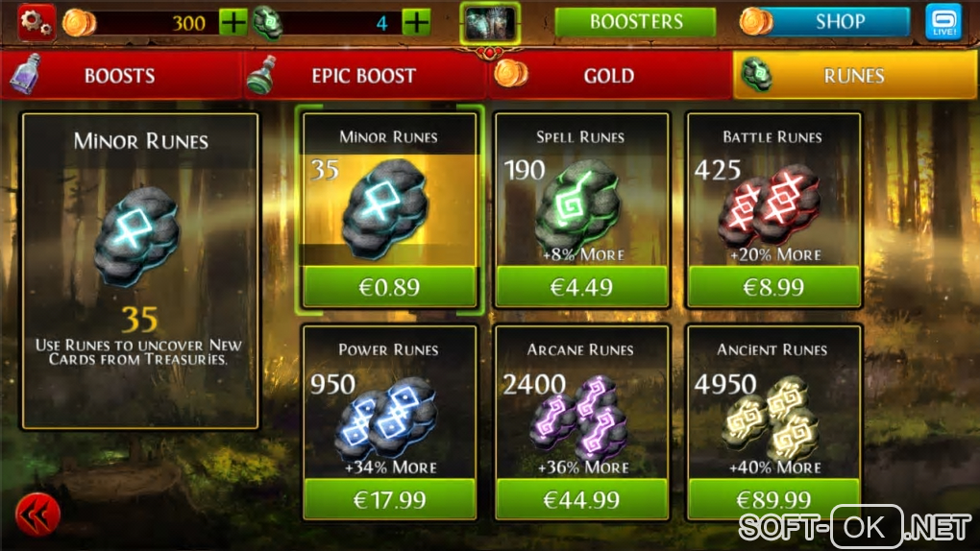Select the red Battle Runes stones
The height and width of the screenshot is (551, 980).
click(770, 206)
